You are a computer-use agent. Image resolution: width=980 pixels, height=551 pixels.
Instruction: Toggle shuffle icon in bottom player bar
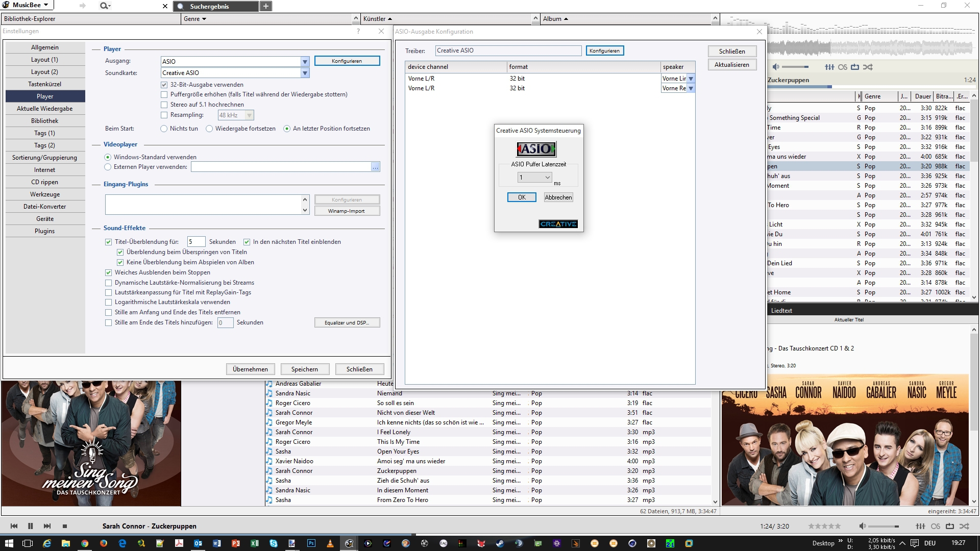[964, 526]
